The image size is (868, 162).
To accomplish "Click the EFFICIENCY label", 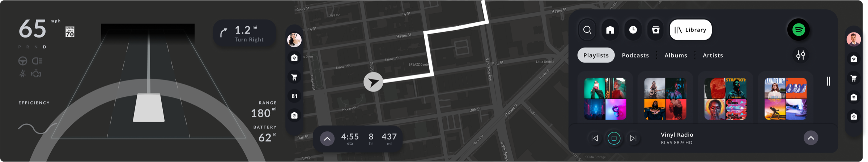I will coord(34,103).
